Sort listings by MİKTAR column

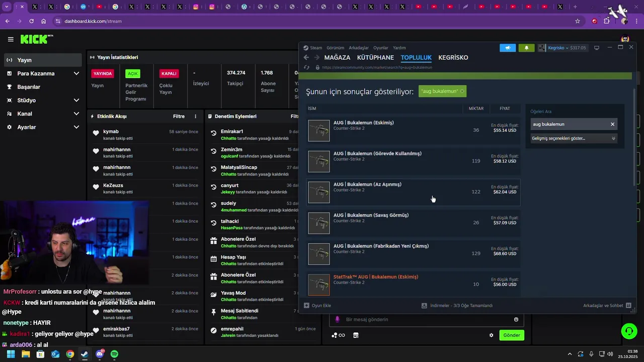[476, 109]
